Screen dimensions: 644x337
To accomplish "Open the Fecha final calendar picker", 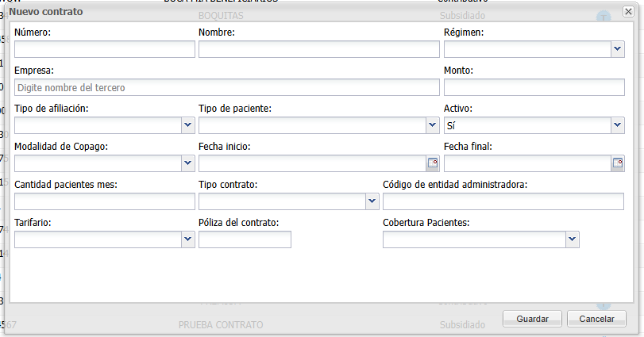I will point(617,163).
